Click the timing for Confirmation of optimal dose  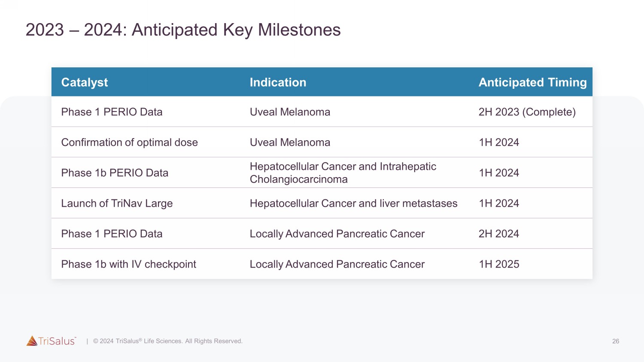click(499, 142)
